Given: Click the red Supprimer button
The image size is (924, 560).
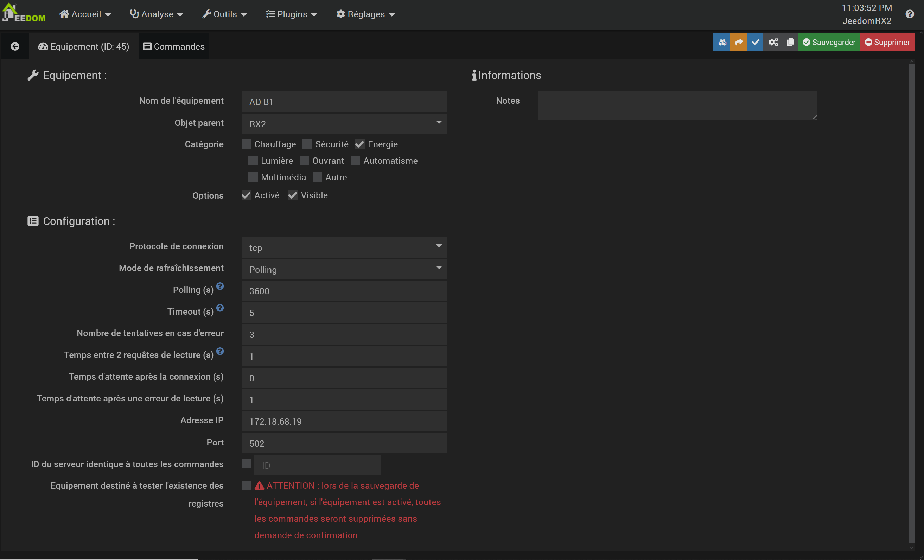Looking at the screenshot, I should 887,42.
